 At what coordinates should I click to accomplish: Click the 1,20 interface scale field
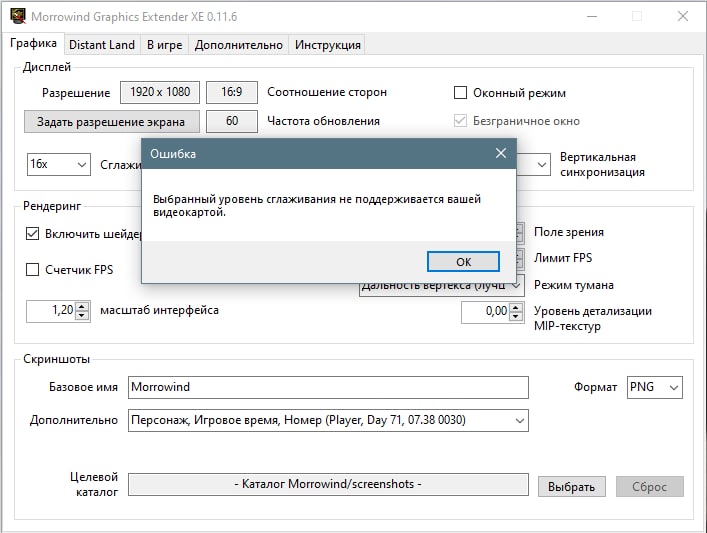[x=51, y=311]
